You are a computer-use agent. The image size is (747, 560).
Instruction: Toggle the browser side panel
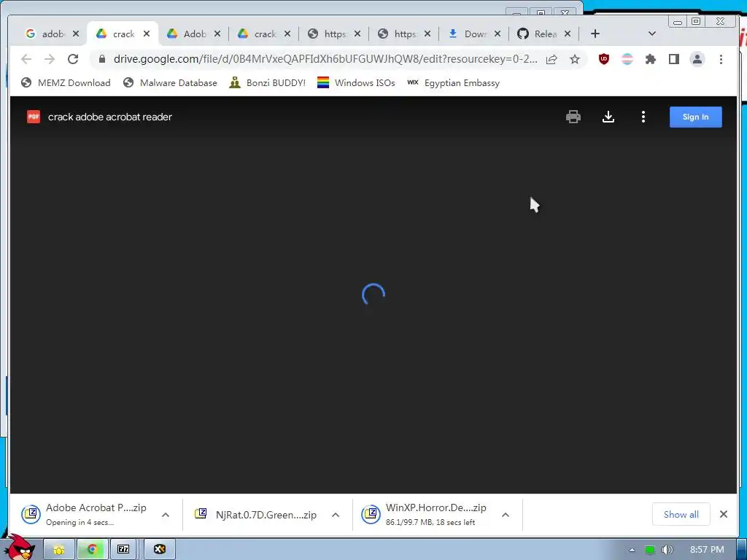click(x=673, y=59)
